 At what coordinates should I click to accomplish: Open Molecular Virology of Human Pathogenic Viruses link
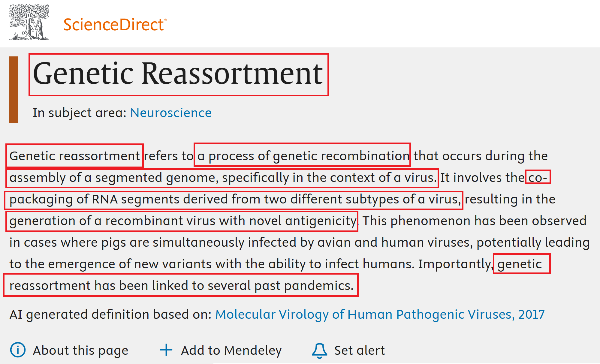(380, 314)
